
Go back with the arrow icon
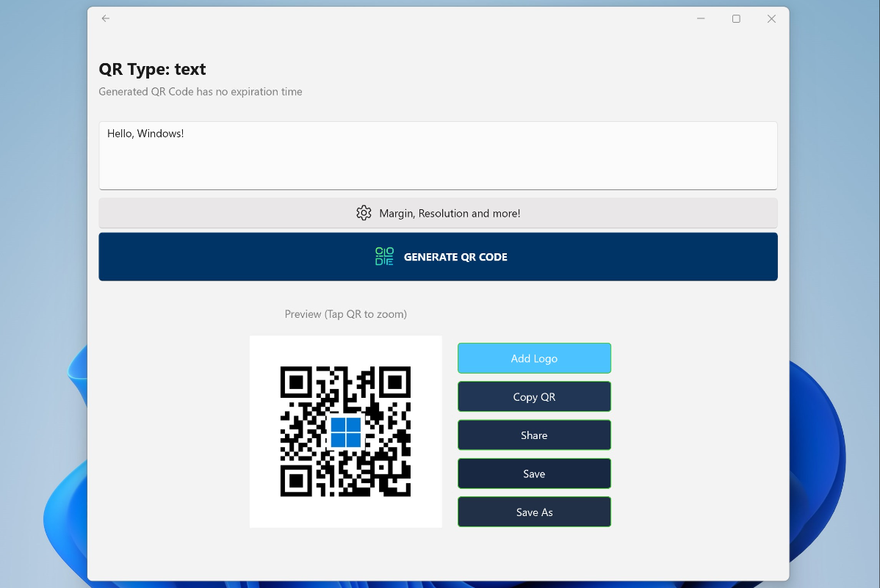coord(106,18)
